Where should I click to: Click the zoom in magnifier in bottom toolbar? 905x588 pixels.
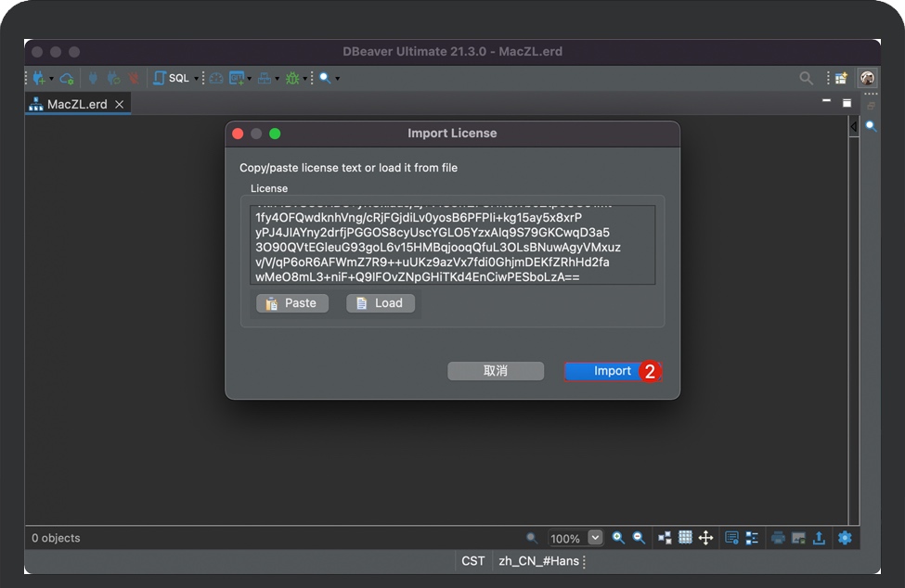(618, 538)
